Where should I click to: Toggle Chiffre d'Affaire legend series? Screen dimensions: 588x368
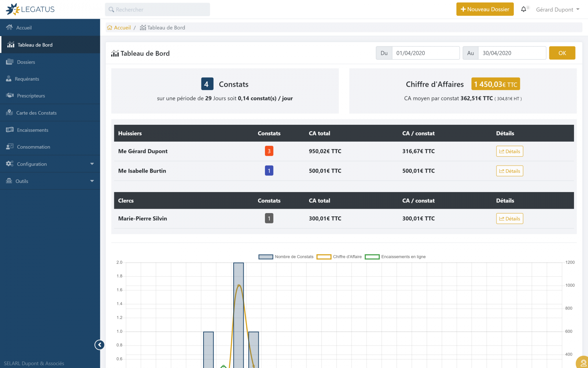[339, 257]
